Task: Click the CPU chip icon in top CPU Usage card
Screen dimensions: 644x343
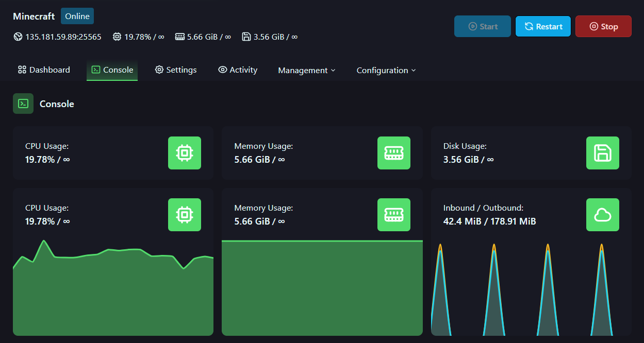Action: coord(185,153)
